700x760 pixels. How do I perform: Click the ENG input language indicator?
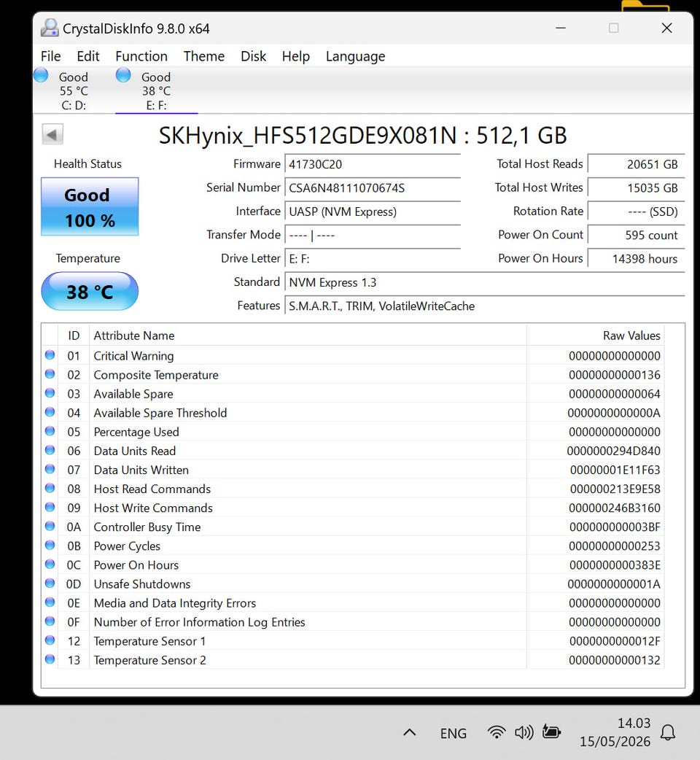point(453,733)
